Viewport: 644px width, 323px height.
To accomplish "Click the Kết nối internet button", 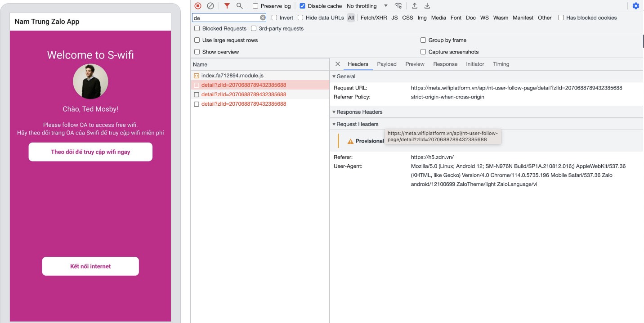I will pos(90,266).
